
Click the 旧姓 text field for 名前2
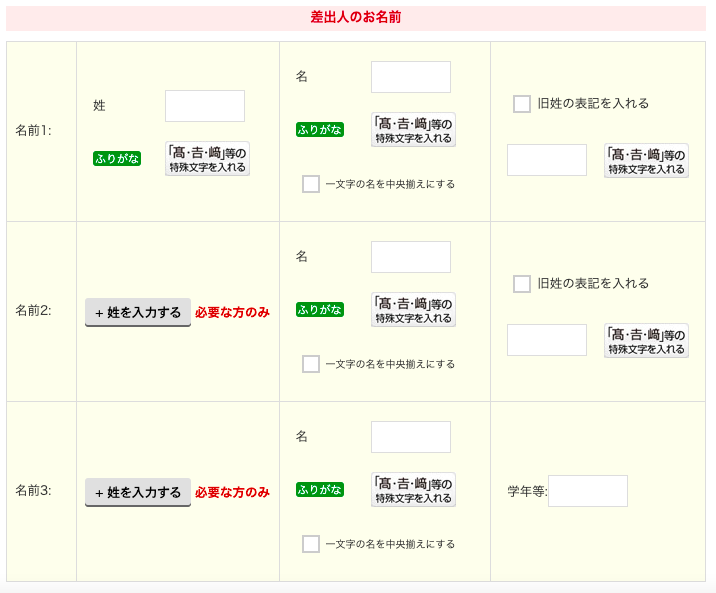coord(547,340)
